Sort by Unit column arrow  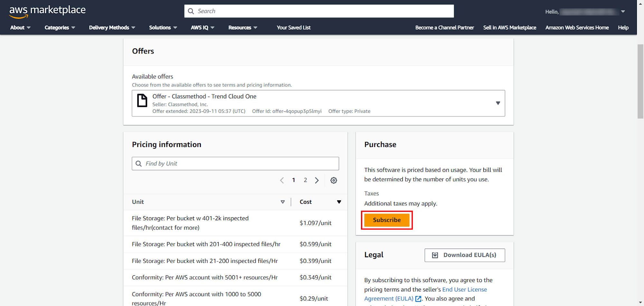pyautogui.click(x=283, y=202)
